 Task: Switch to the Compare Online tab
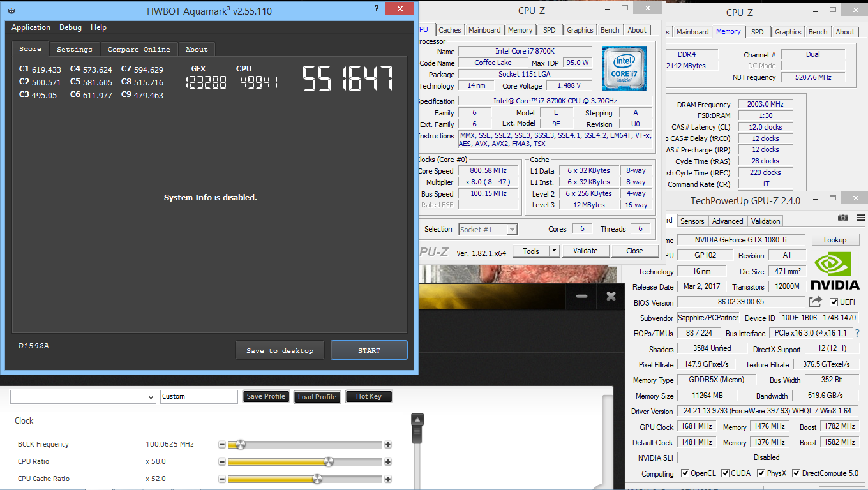[x=139, y=49]
